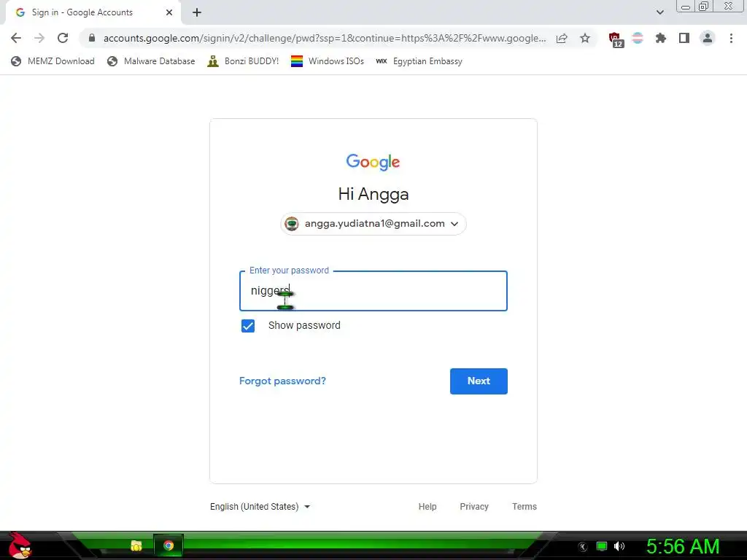The image size is (747, 560).
Task: Click the 5:56 AM taskbar clock
Action: click(683, 546)
